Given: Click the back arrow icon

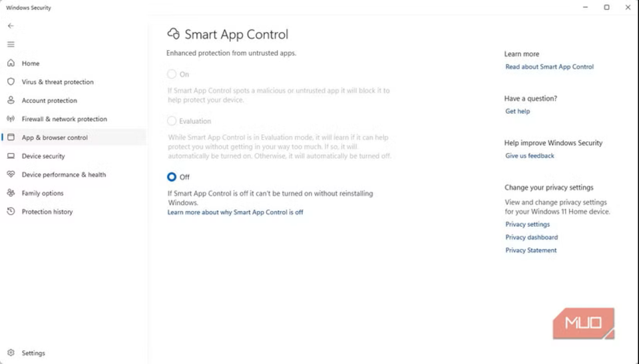Looking at the screenshot, I should [x=11, y=26].
